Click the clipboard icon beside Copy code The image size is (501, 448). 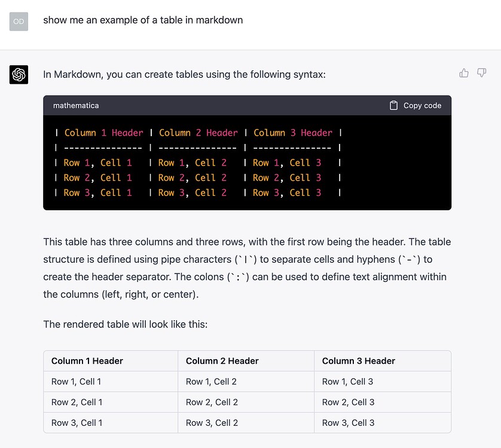click(393, 105)
